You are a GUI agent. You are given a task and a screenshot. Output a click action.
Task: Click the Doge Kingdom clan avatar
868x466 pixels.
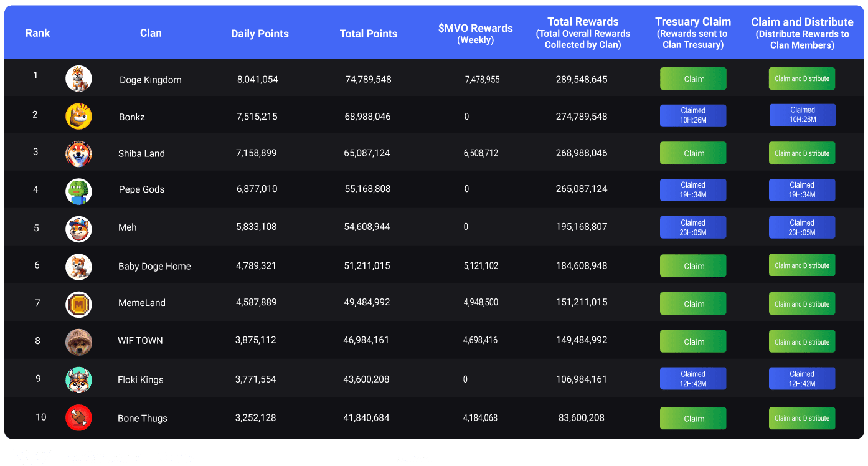click(x=78, y=78)
